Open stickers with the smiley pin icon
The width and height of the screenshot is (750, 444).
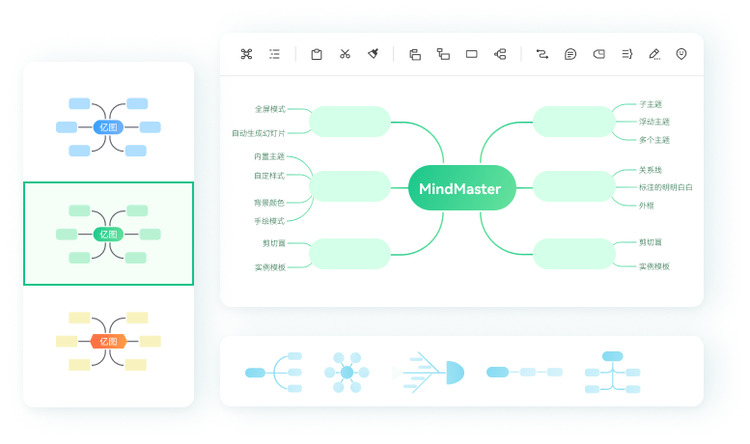681,54
